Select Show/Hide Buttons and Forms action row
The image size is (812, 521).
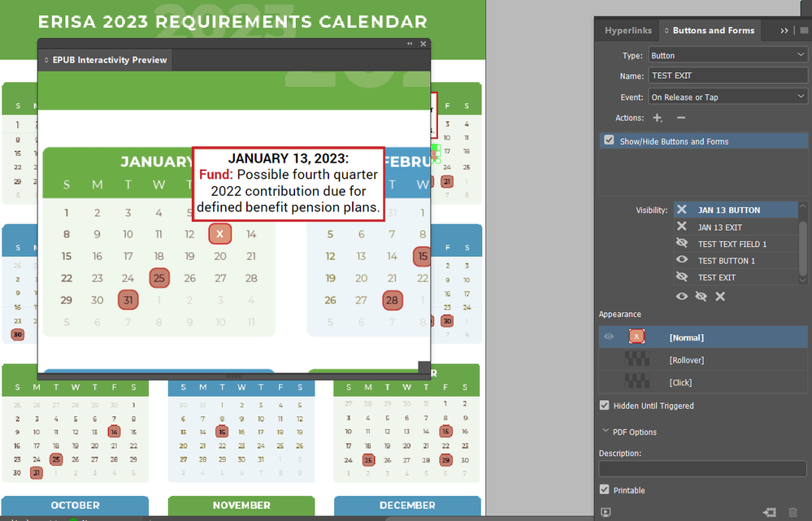(703, 141)
